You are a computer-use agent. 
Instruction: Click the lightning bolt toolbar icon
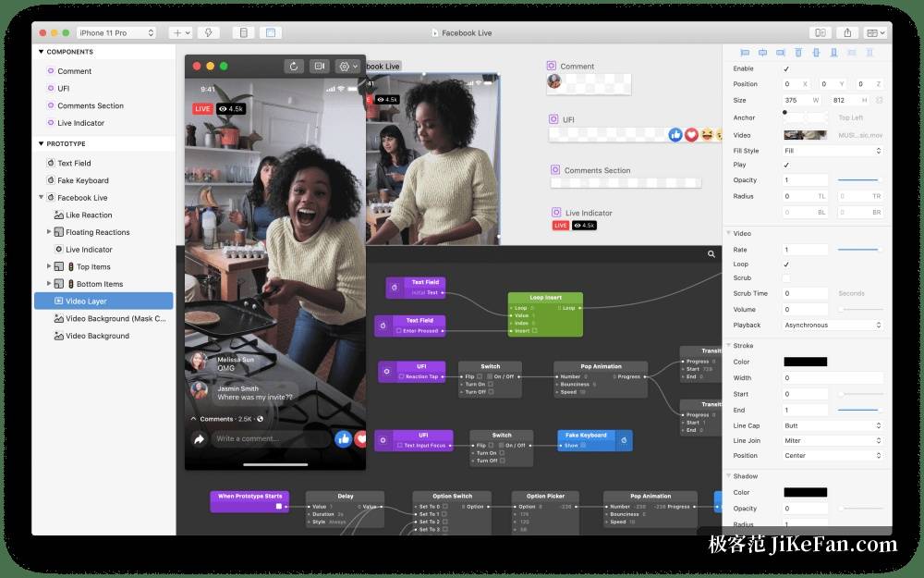click(x=209, y=33)
